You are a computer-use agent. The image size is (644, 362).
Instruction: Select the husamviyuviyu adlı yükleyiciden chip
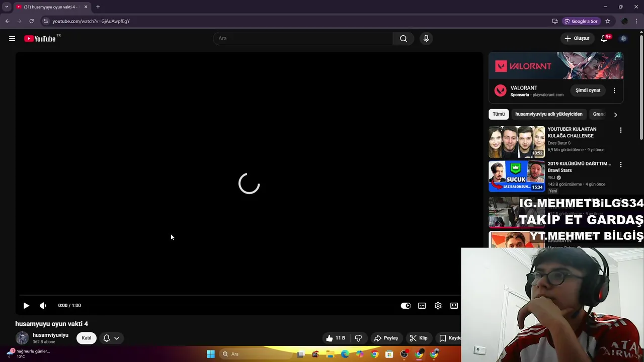[549, 114]
